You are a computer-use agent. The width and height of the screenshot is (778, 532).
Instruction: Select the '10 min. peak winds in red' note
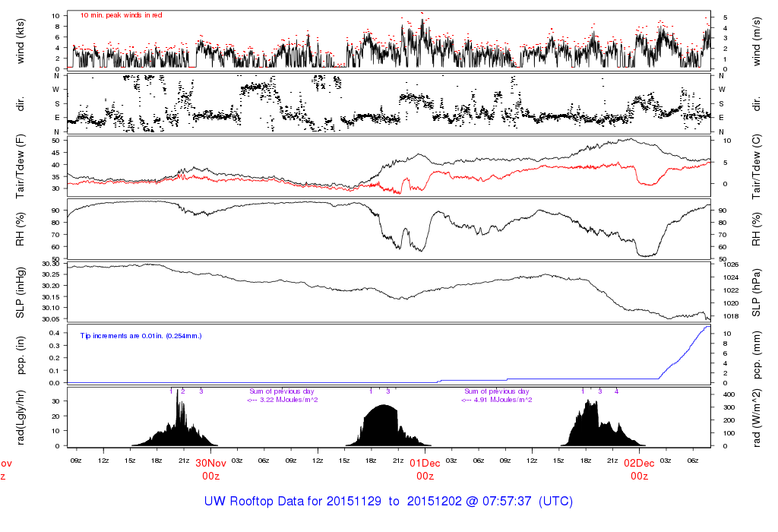click(122, 15)
